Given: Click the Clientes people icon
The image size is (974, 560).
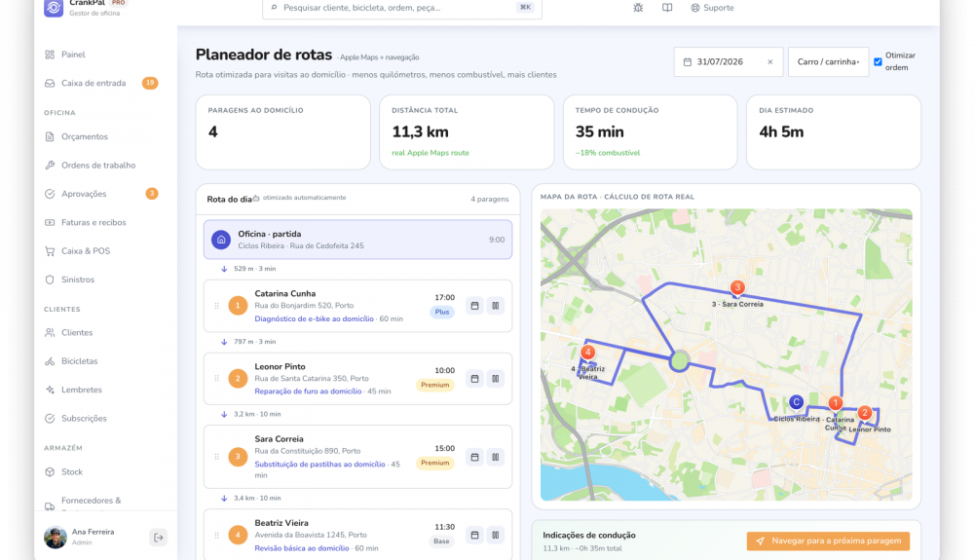Looking at the screenshot, I should click(50, 333).
